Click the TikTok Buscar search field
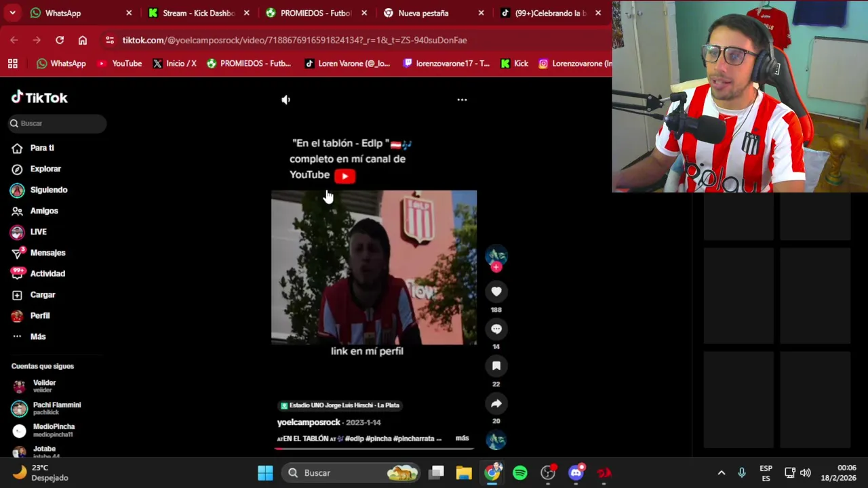Screen dimensions: 868x488 58,123
